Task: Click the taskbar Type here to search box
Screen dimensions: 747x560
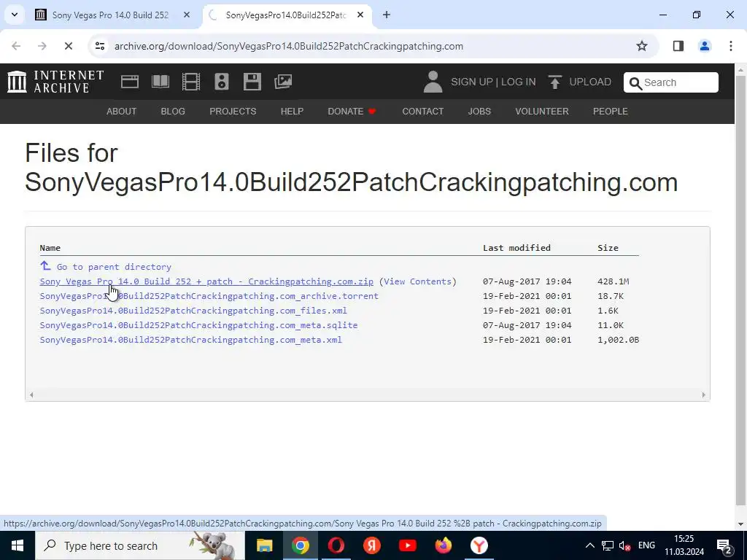Action: 140,545
